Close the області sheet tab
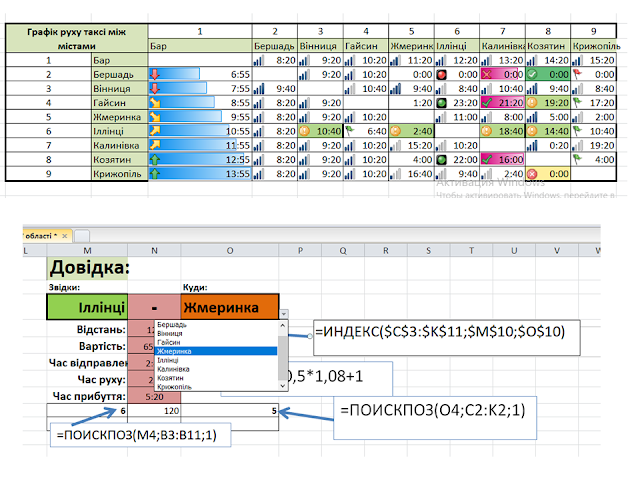 coord(64,236)
